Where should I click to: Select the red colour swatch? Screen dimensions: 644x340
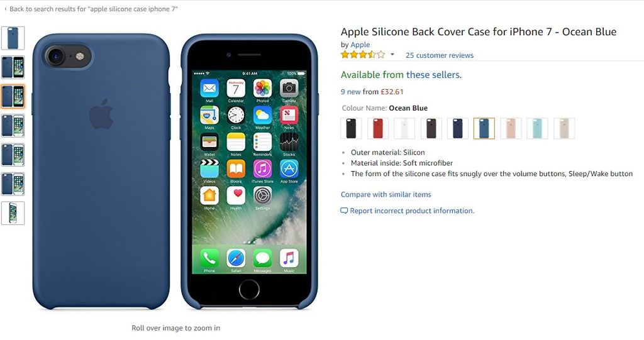(378, 129)
